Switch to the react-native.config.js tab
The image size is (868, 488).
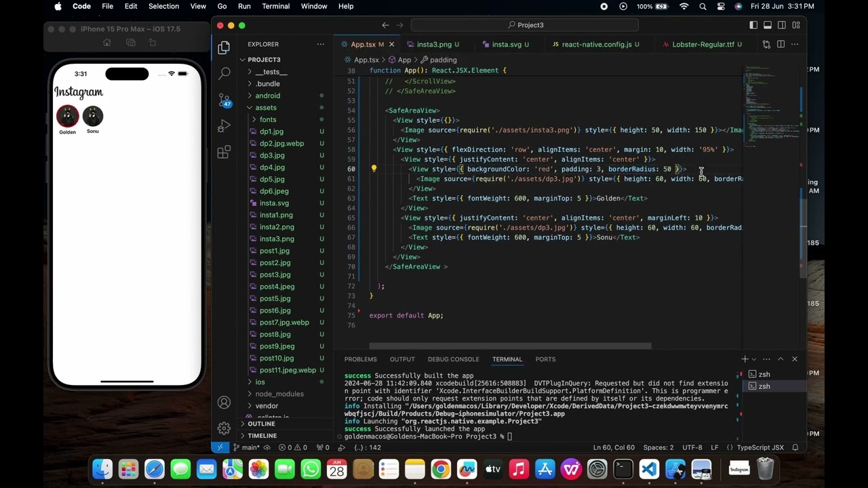pos(597,45)
